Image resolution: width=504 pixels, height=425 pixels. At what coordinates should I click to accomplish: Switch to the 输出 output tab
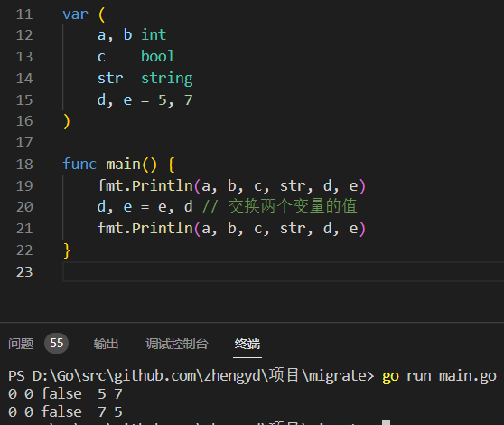106,344
